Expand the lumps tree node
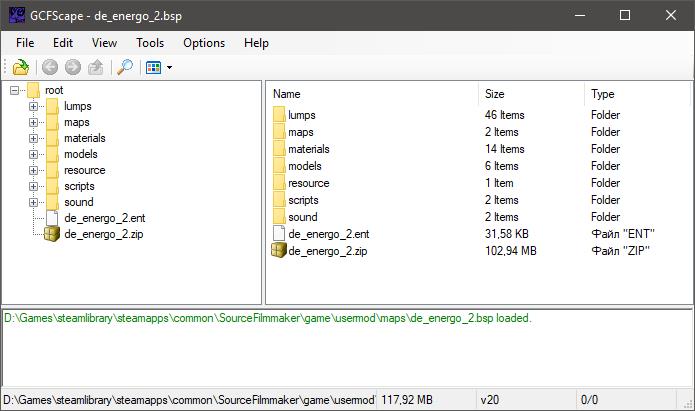Screen dimensions: 695x411 [33, 106]
